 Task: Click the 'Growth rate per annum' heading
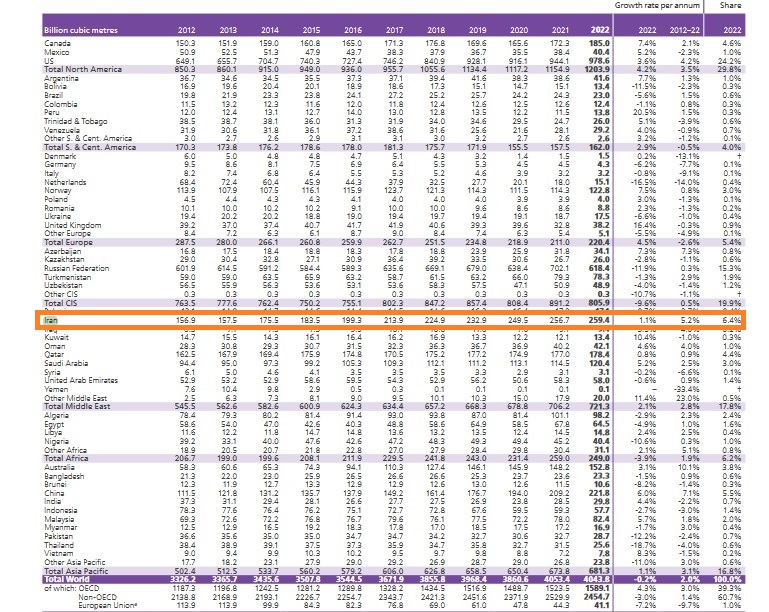point(648,5)
